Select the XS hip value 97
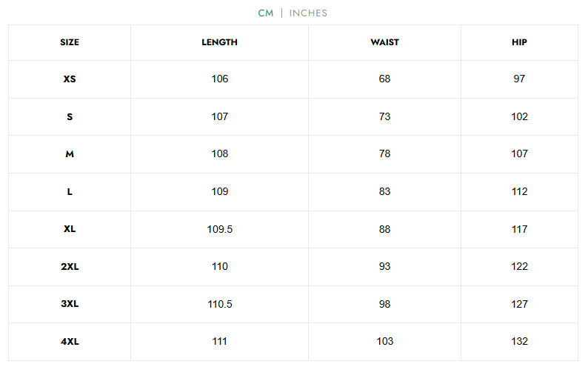Viewport: 588px width, 367px height. pyautogui.click(x=519, y=79)
